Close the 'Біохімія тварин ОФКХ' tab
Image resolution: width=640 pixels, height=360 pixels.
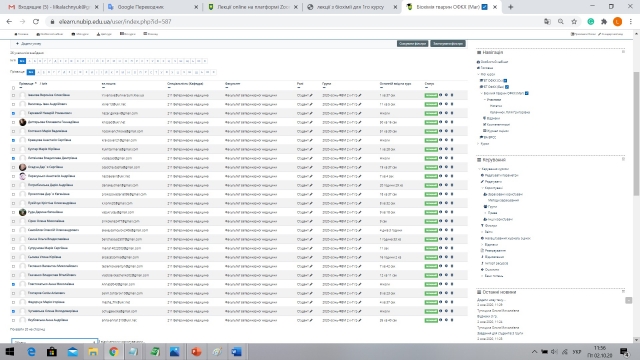[495, 7]
